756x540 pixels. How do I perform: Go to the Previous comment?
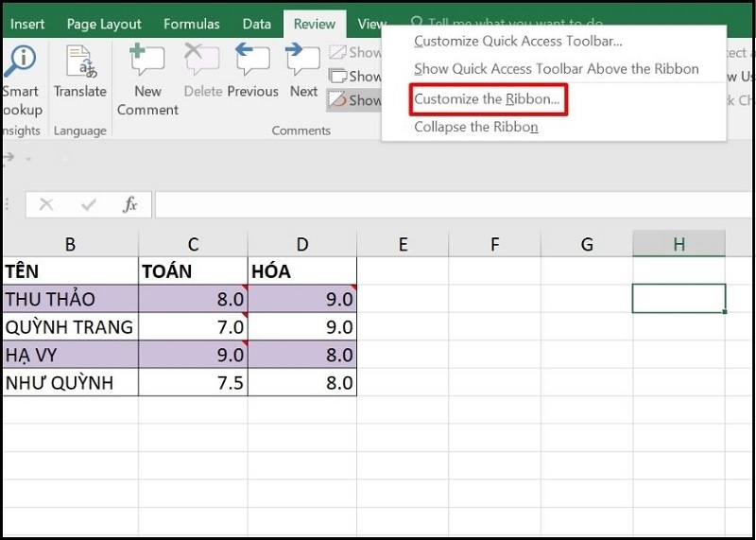coord(252,71)
